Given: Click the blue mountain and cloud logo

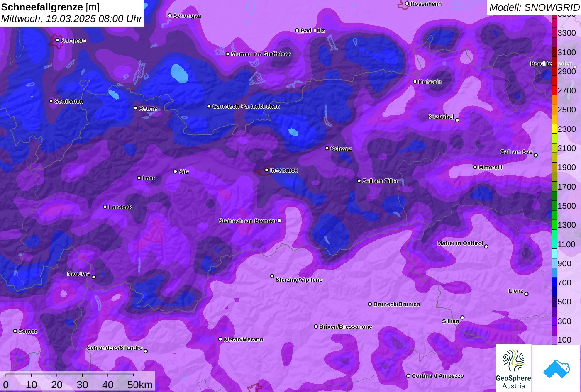Looking at the screenshot, I should [557, 368].
